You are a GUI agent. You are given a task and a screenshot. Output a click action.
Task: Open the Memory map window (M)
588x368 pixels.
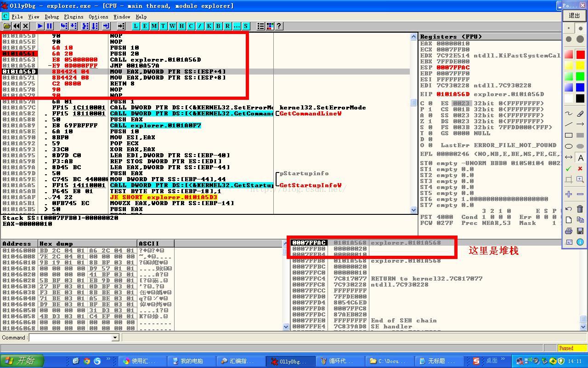(154, 26)
